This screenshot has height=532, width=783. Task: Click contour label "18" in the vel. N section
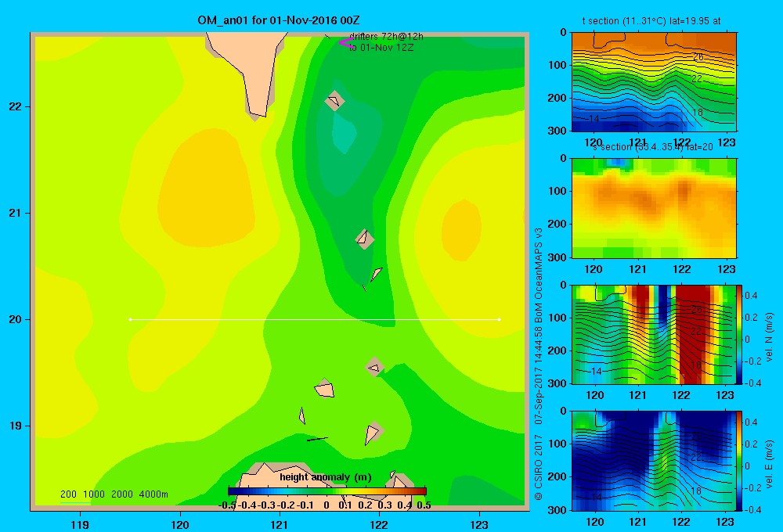click(x=697, y=365)
